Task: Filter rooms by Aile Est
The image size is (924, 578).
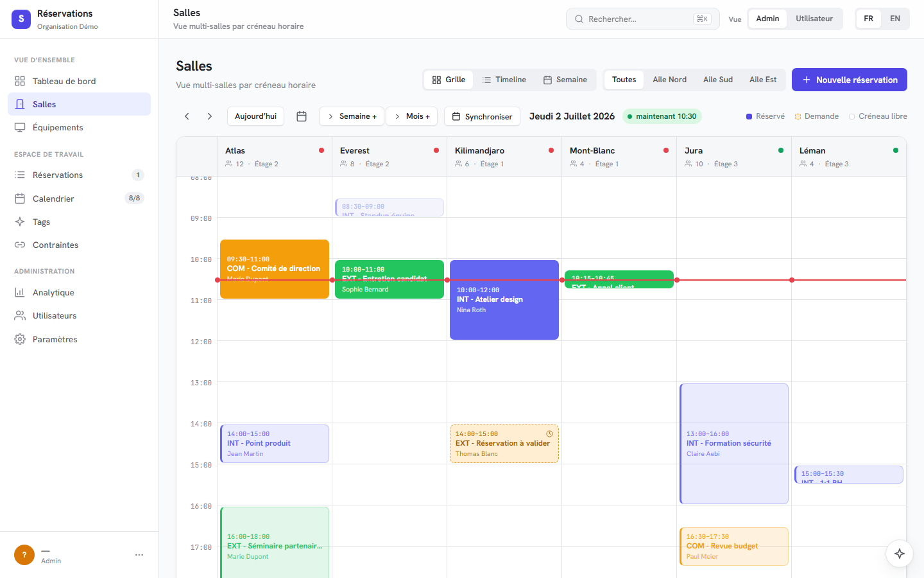Action: coord(763,80)
